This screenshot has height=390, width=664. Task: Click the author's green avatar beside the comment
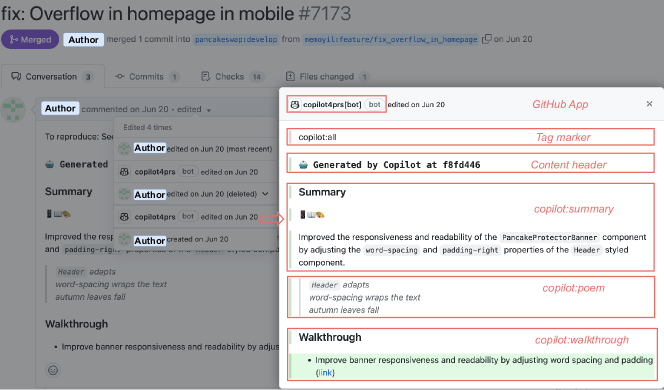[x=13, y=109]
